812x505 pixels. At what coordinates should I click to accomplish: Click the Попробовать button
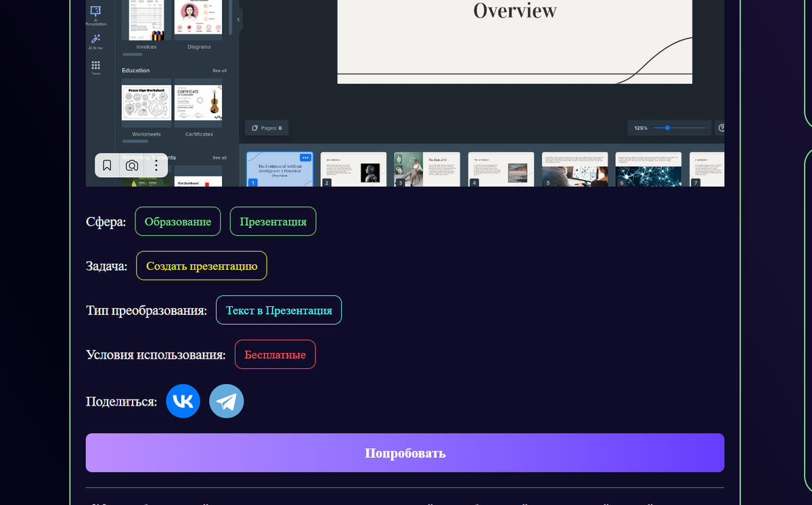tap(405, 453)
